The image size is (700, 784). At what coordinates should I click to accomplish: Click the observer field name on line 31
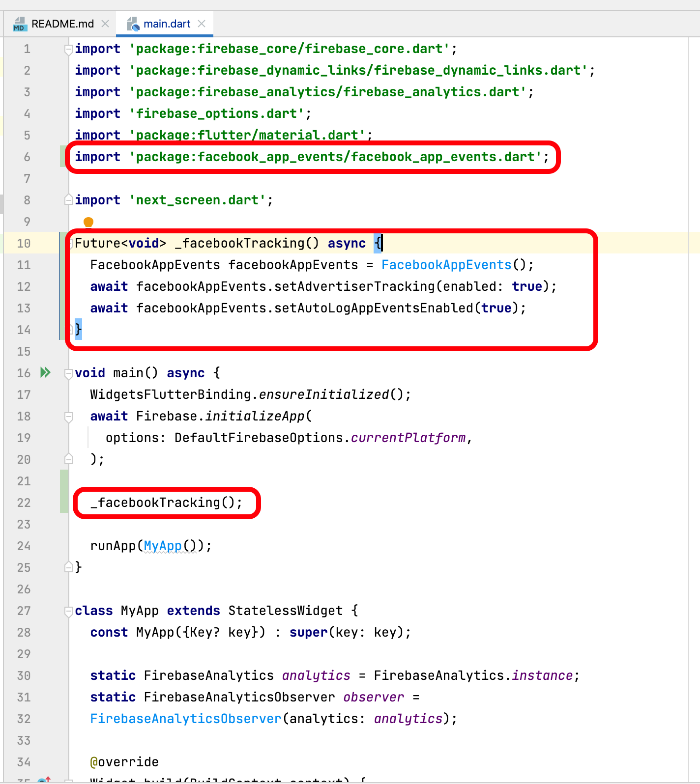(374, 697)
